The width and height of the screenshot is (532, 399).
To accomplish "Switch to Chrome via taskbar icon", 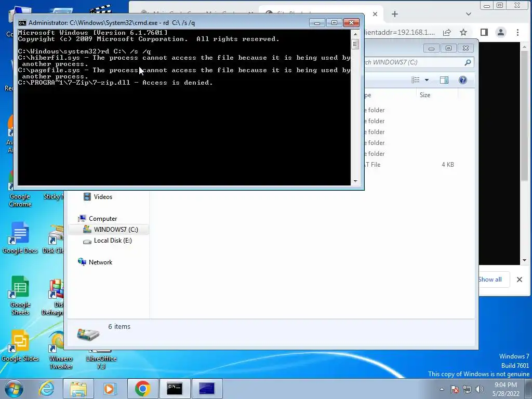I will point(142,389).
